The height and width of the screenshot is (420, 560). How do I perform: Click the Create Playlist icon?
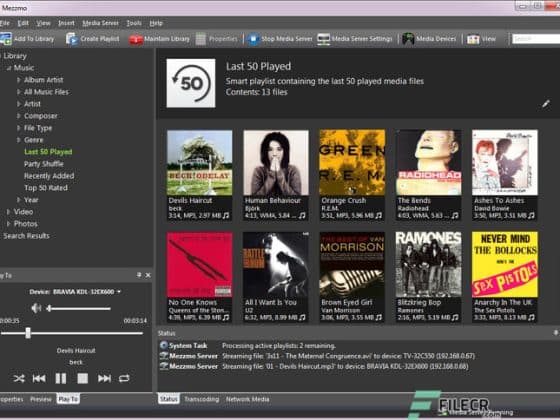pos(72,39)
